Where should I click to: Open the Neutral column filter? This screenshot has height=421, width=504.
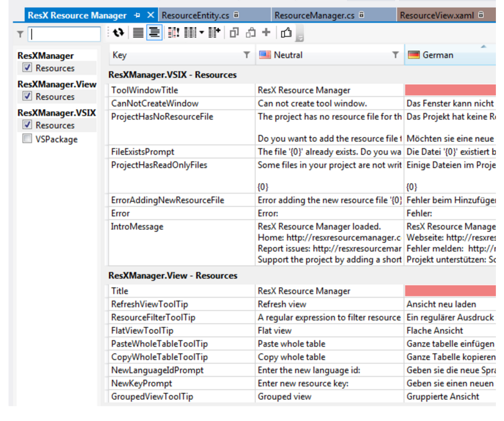[395, 55]
